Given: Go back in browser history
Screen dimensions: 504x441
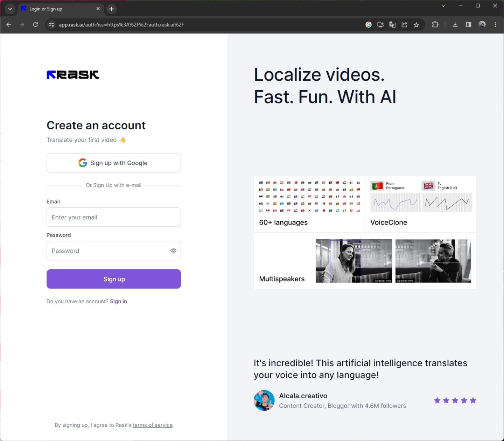Looking at the screenshot, I should pos(9,24).
